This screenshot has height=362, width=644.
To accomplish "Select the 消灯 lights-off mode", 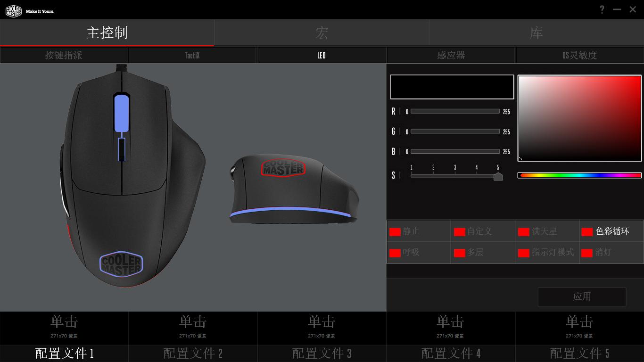I will [611, 253].
